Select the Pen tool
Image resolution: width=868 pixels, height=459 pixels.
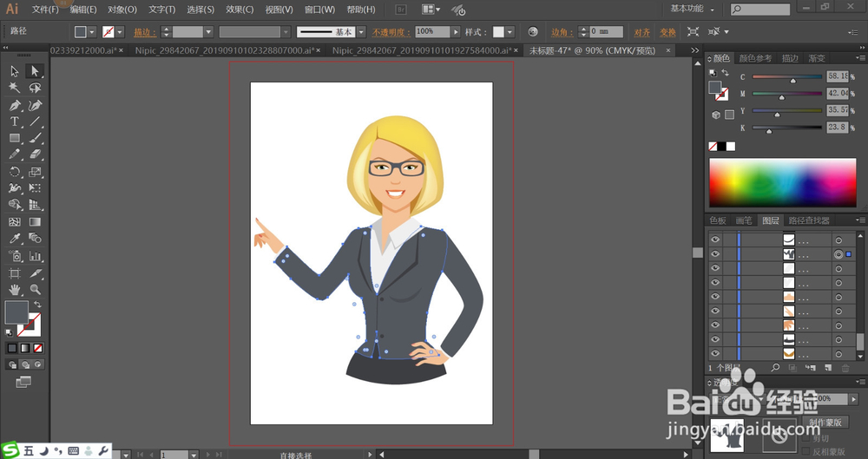[x=15, y=105]
